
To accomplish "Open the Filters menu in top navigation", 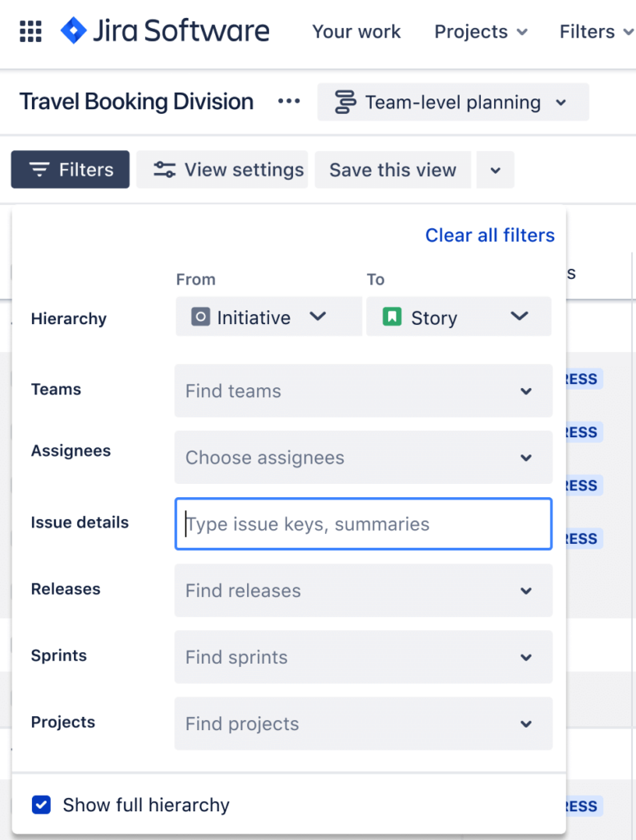I will pos(597,32).
